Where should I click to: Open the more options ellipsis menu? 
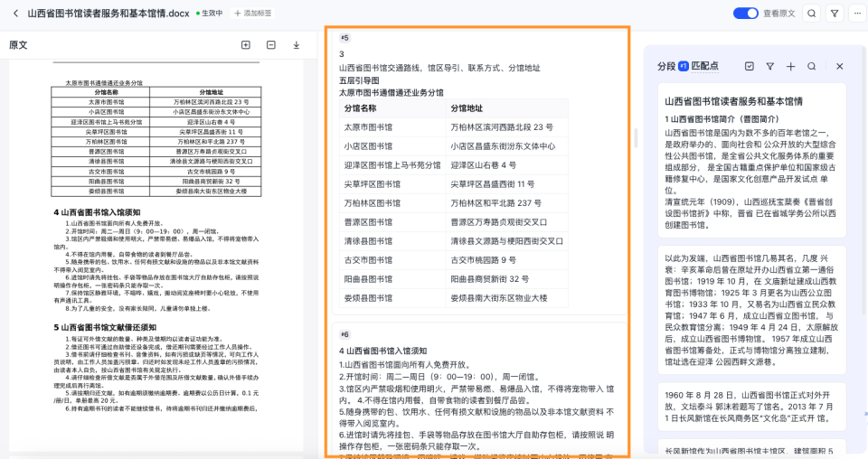point(855,14)
